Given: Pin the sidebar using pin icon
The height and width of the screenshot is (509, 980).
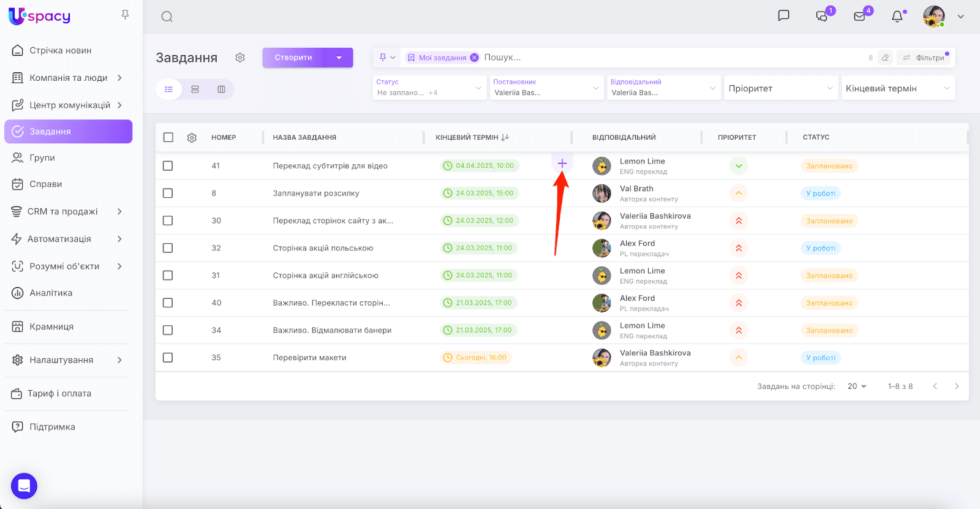Looking at the screenshot, I should [x=125, y=15].
